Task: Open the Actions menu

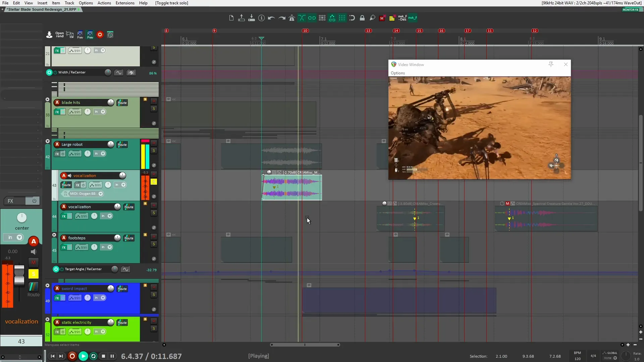Action: (104, 3)
